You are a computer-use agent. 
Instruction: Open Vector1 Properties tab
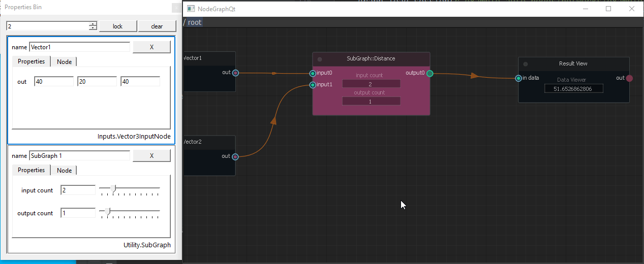32,61
